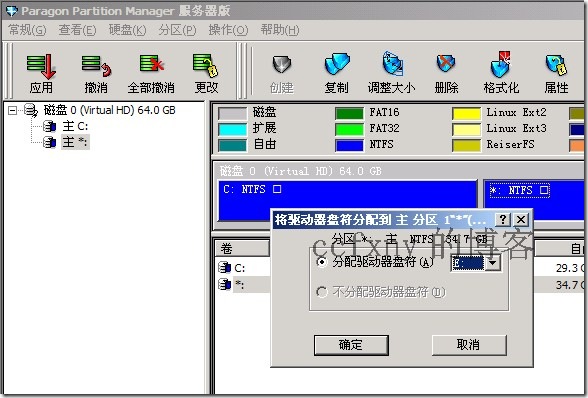
Task: Click the *: volume icon in volume list
Action: pos(225,284)
